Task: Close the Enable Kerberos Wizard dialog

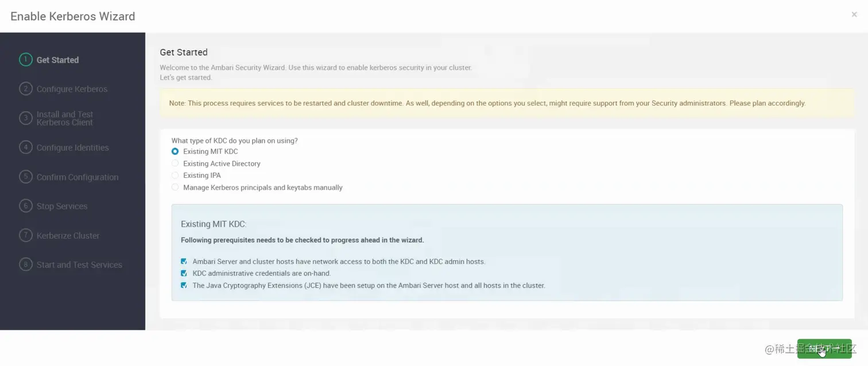Action: [x=854, y=14]
